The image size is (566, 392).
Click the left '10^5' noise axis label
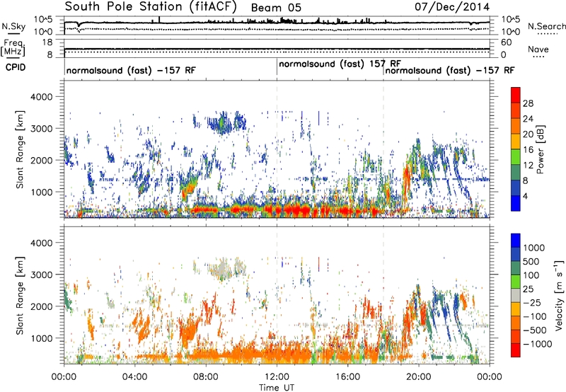pyautogui.click(x=44, y=20)
